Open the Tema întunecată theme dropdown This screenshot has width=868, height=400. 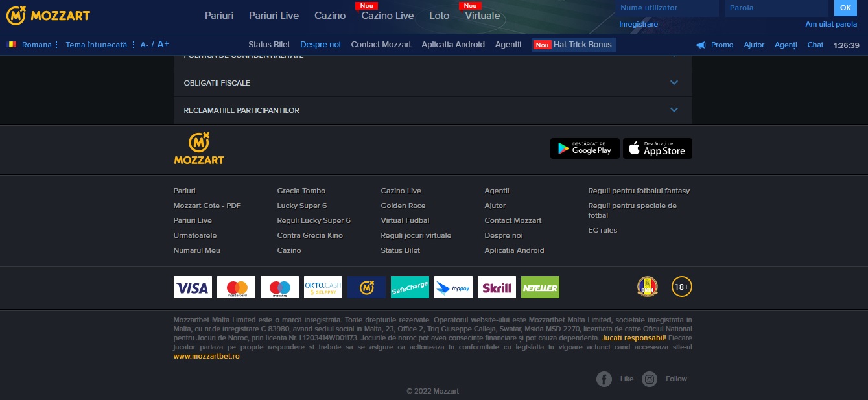coord(100,45)
